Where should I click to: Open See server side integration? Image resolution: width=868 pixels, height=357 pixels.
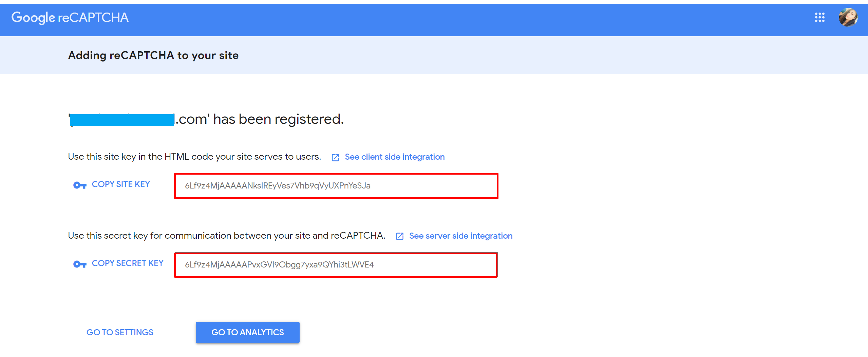pyautogui.click(x=460, y=236)
